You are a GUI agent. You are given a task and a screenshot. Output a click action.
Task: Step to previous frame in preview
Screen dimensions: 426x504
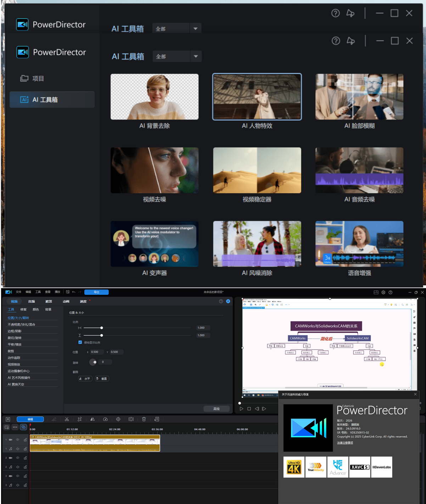[x=257, y=409]
